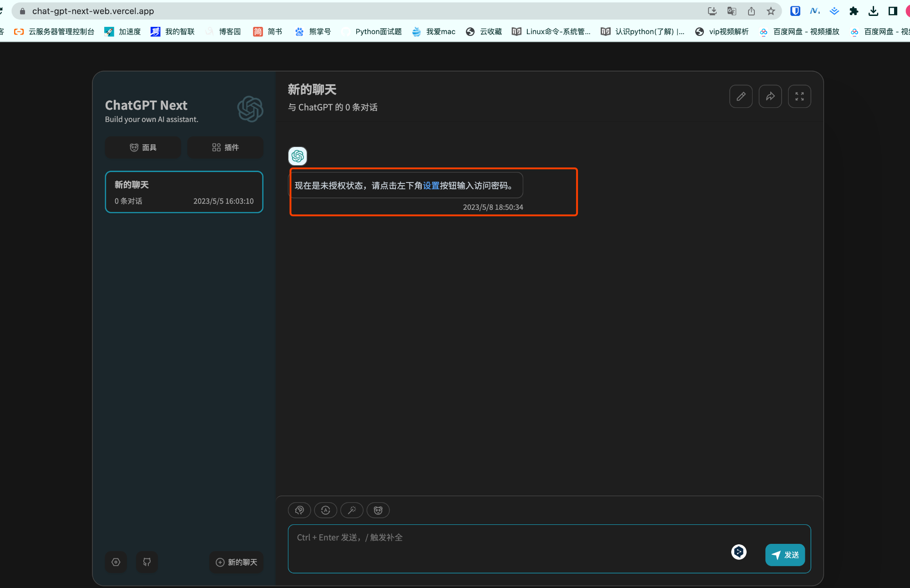The width and height of the screenshot is (910, 588).
Task: Follow the blue 设置 link in the message
Action: tap(431, 186)
